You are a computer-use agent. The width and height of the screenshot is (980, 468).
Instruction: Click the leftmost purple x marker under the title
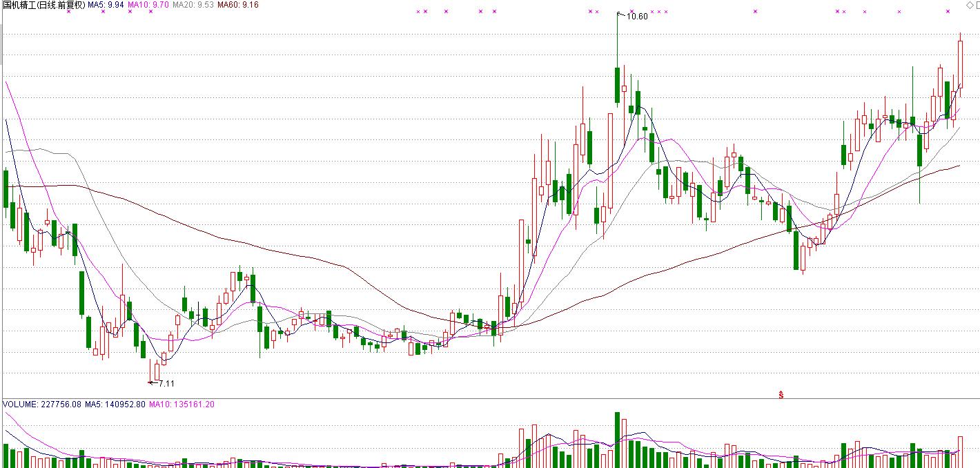(x=68, y=12)
